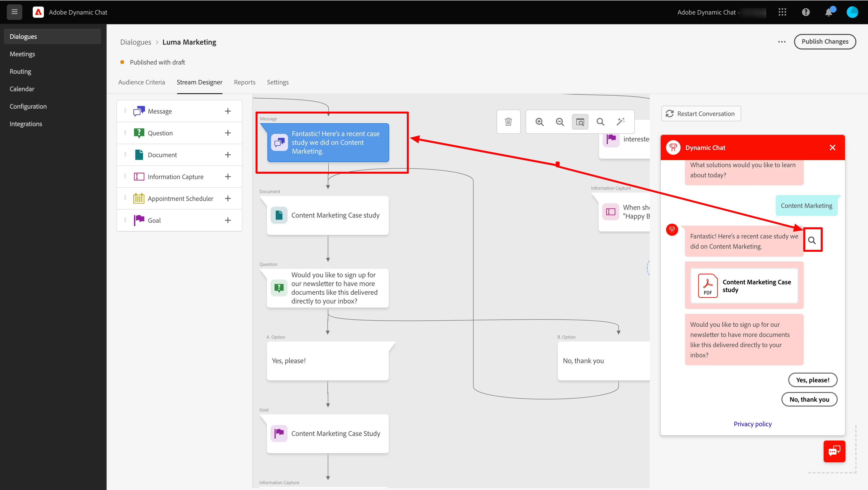Click magnifier beside chat message bubble
Viewport: 868px width, 490px height.
[x=812, y=240]
